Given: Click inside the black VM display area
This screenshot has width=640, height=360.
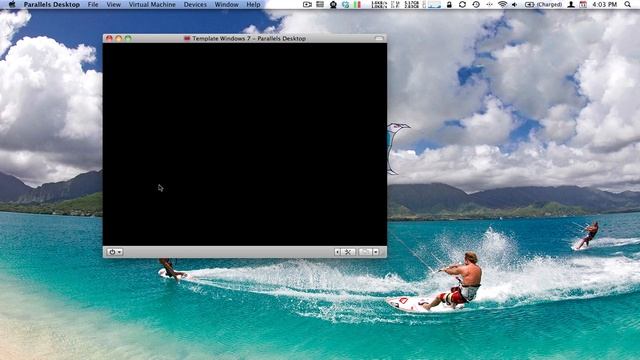Looking at the screenshot, I should pos(244,144).
